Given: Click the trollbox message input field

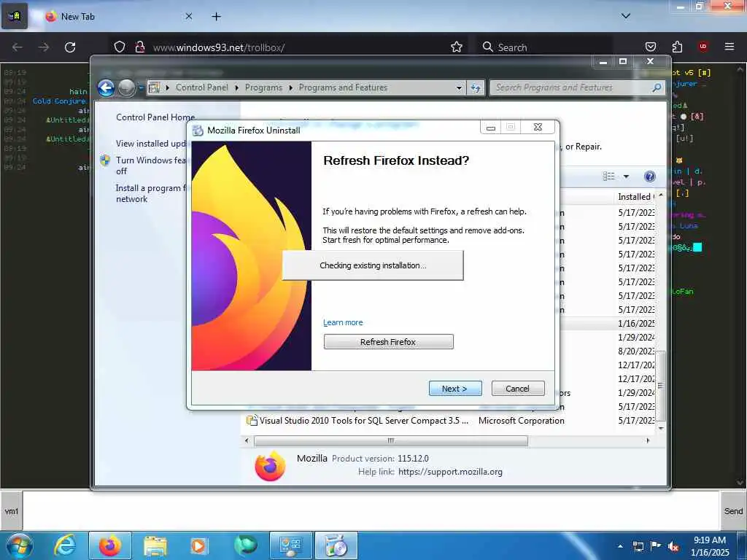Looking at the screenshot, I should coord(371,510).
